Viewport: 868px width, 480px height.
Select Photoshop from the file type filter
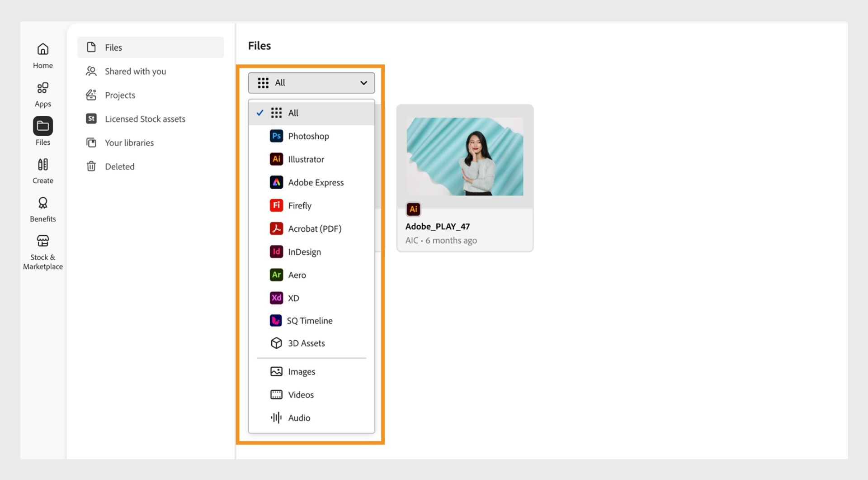coord(308,136)
